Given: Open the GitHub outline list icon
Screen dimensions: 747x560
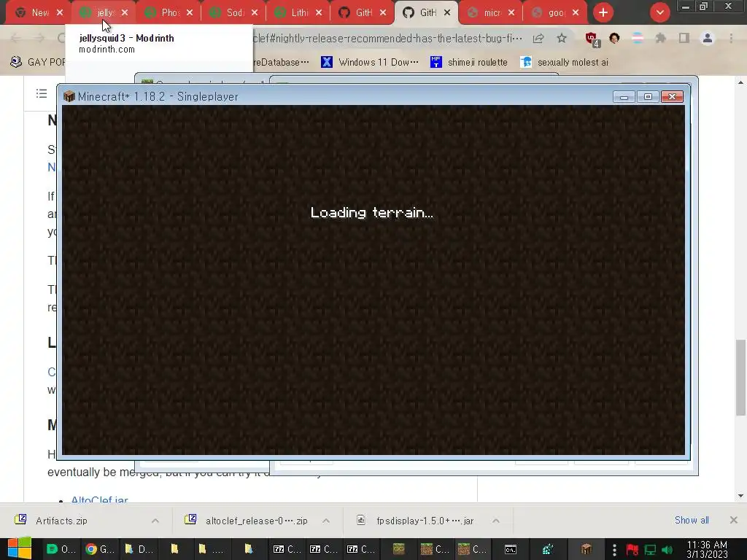Looking at the screenshot, I should click(42, 93).
